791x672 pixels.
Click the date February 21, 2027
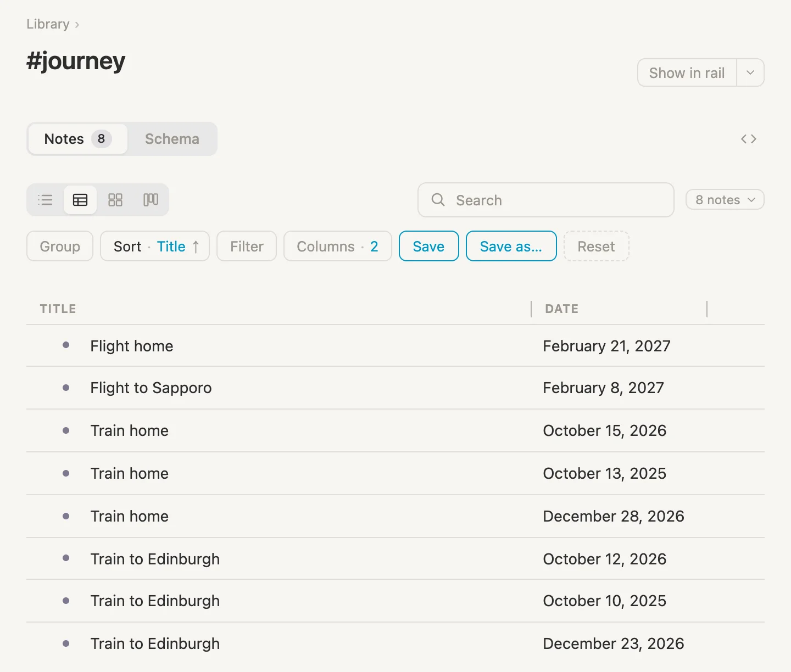[x=607, y=346]
